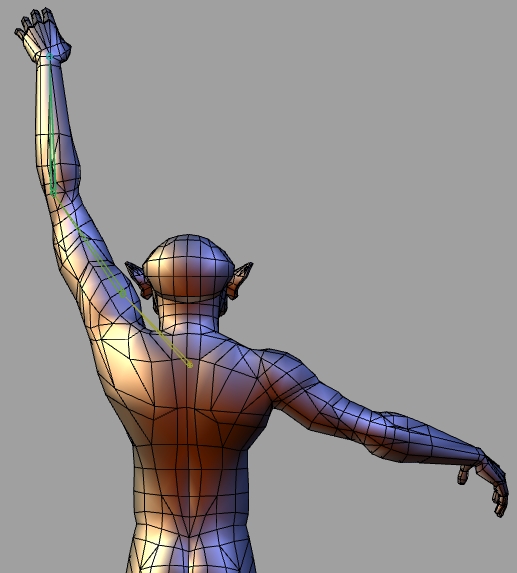Select the yellow bone root joint on upper spine
Image resolution: width=517 pixels, height=573 pixels.
(189, 364)
